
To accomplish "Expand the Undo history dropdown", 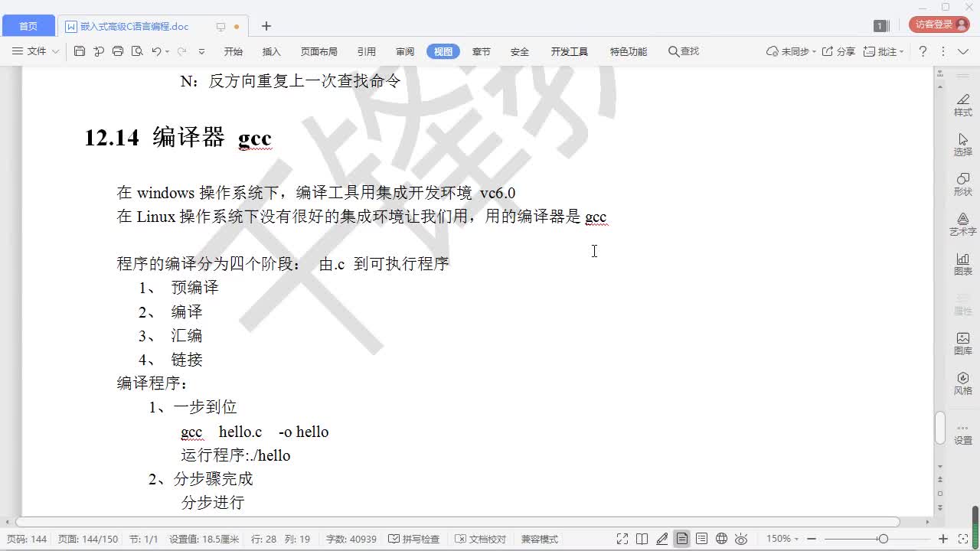I will tap(167, 52).
